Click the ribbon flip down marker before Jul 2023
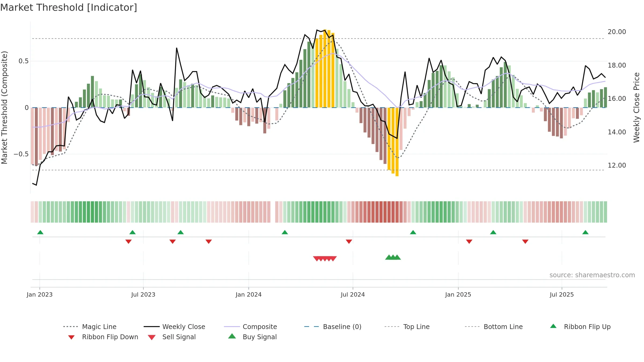The width and height of the screenshot is (644, 362). pos(129,242)
